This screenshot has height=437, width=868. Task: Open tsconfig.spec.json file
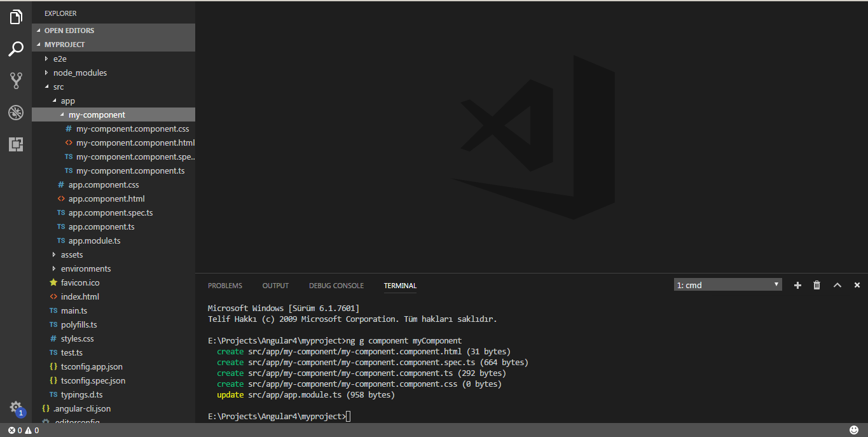click(x=113, y=380)
